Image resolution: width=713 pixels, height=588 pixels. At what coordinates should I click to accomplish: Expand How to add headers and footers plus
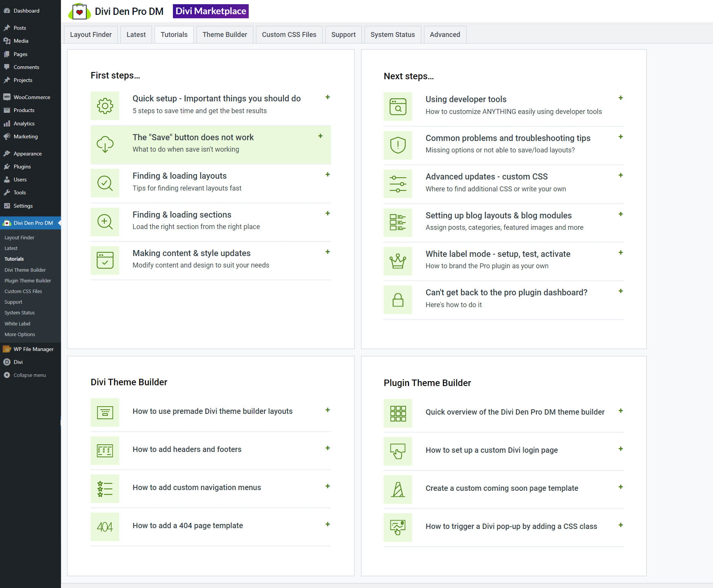click(x=328, y=448)
